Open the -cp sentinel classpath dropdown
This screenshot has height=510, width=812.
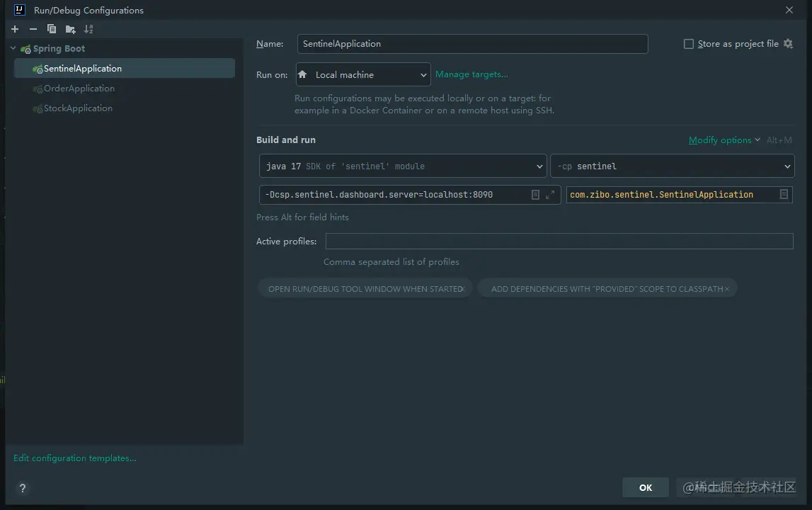tap(672, 166)
